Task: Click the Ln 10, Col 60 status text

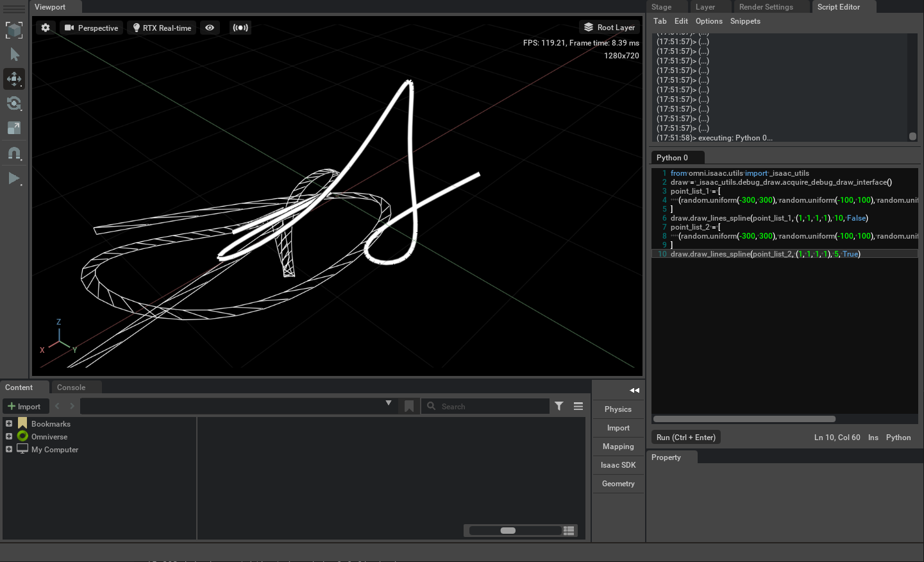Action: [x=837, y=438]
